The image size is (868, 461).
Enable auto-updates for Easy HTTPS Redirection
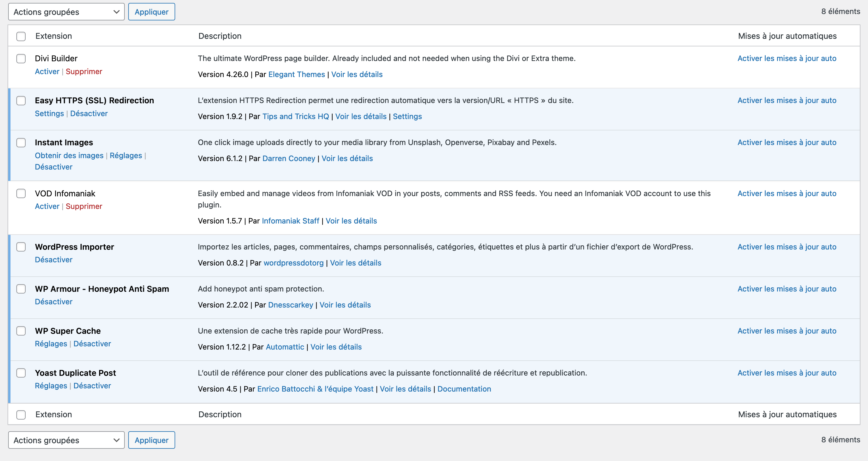[x=787, y=100]
